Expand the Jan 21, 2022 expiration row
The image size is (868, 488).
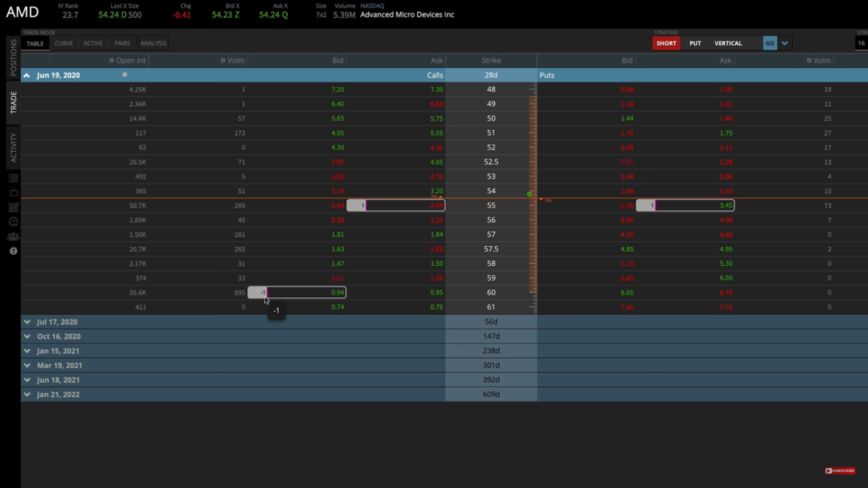27,394
